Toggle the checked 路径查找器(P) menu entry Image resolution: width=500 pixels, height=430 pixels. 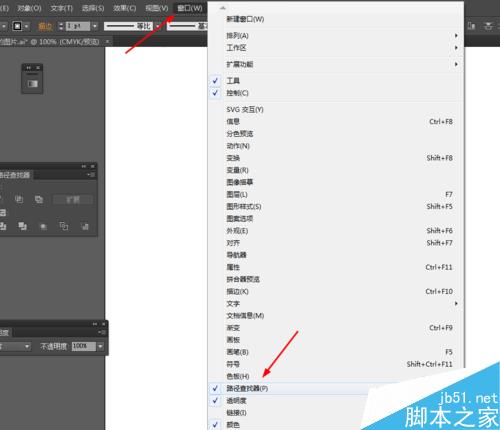point(336,388)
